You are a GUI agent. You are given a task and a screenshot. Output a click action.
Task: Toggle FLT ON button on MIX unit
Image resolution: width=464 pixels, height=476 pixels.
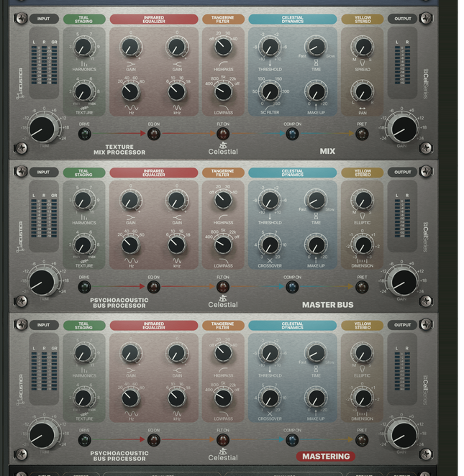point(223,134)
